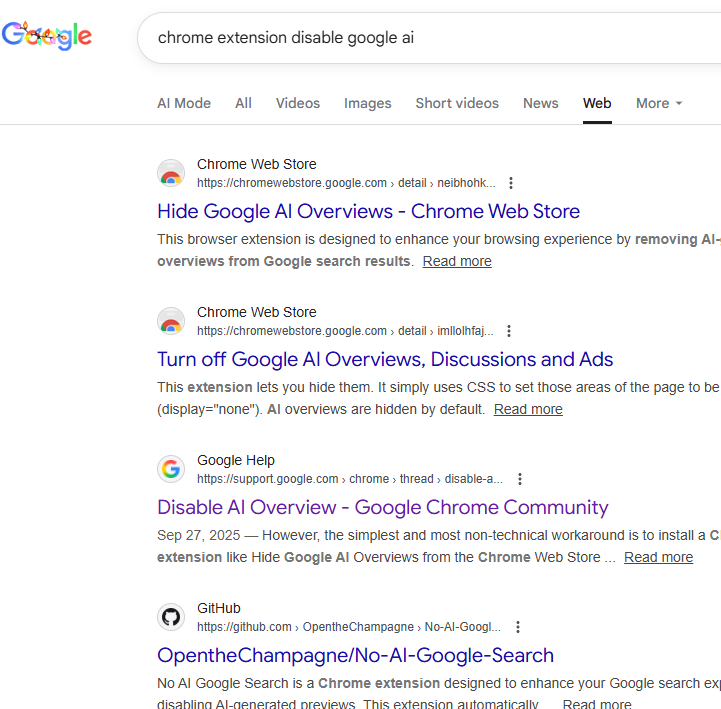Open the Videos tab
Image resolution: width=721 pixels, height=709 pixels.
(x=298, y=103)
